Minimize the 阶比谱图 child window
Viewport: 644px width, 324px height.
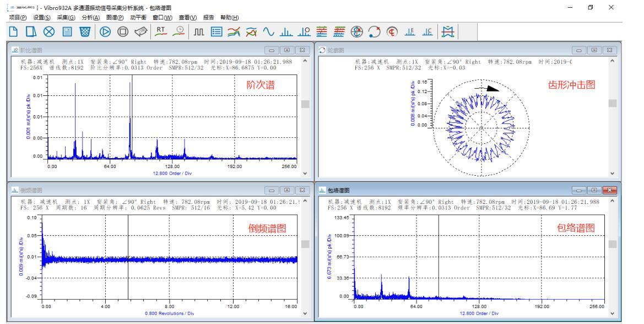[x=272, y=50]
